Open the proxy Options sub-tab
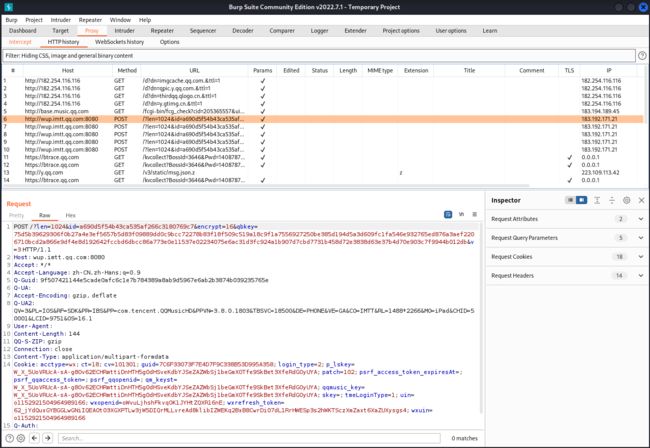This screenshot has height=448, width=650. 170,42
